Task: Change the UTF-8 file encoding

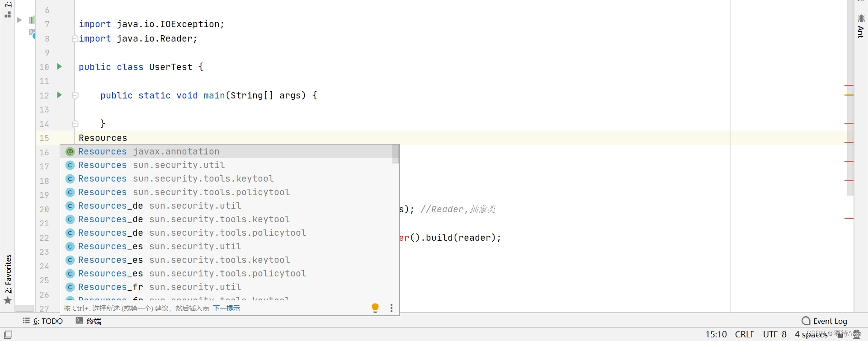Action: [x=775, y=335]
